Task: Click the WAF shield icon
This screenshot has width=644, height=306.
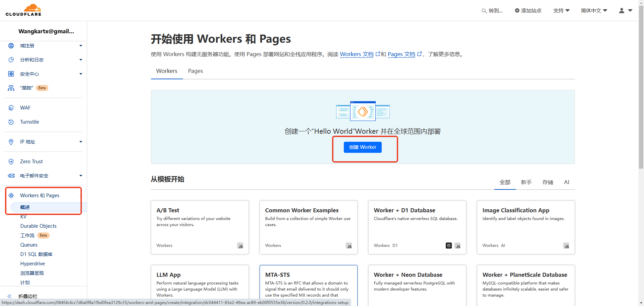Action: pyautogui.click(x=11, y=108)
